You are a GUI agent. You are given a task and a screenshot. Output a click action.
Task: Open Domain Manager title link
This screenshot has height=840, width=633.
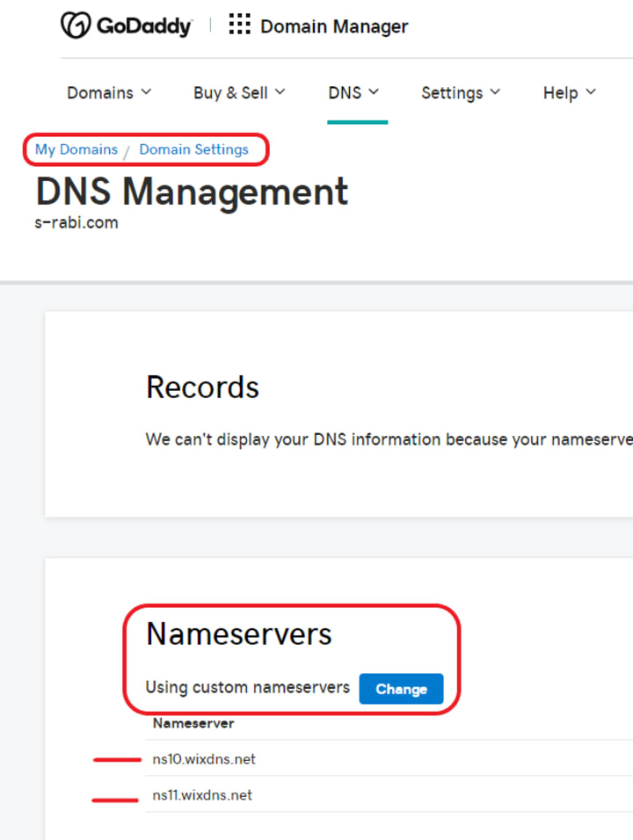tap(334, 26)
